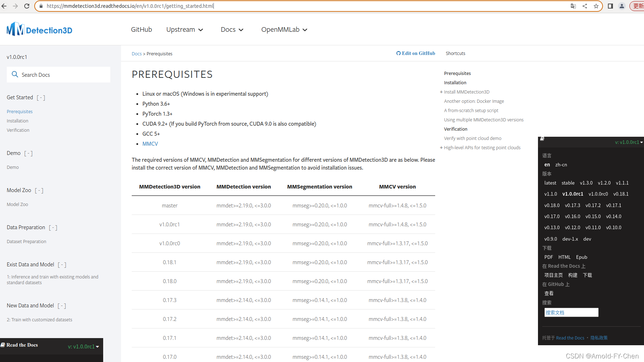Viewport: 644px width, 362px height.
Task: Collapse the Get Started section
Action: [41, 97]
